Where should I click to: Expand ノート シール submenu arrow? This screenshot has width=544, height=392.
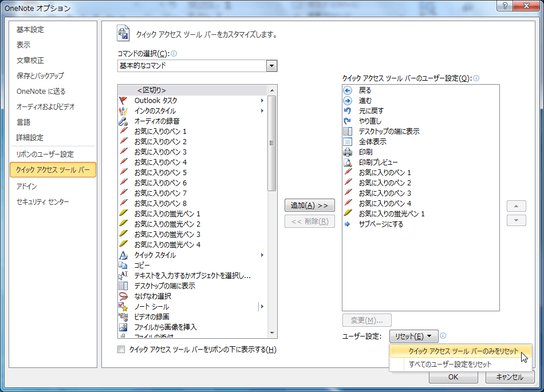[262, 306]
